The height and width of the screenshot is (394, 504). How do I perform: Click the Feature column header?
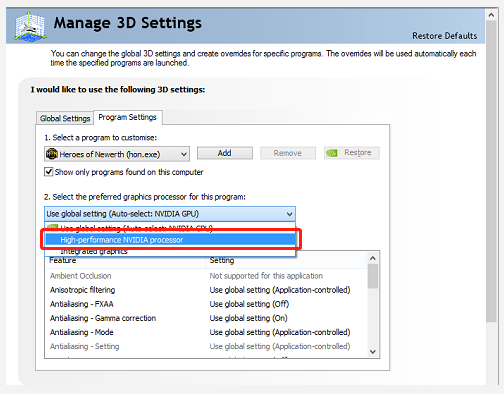pos(125,261)
